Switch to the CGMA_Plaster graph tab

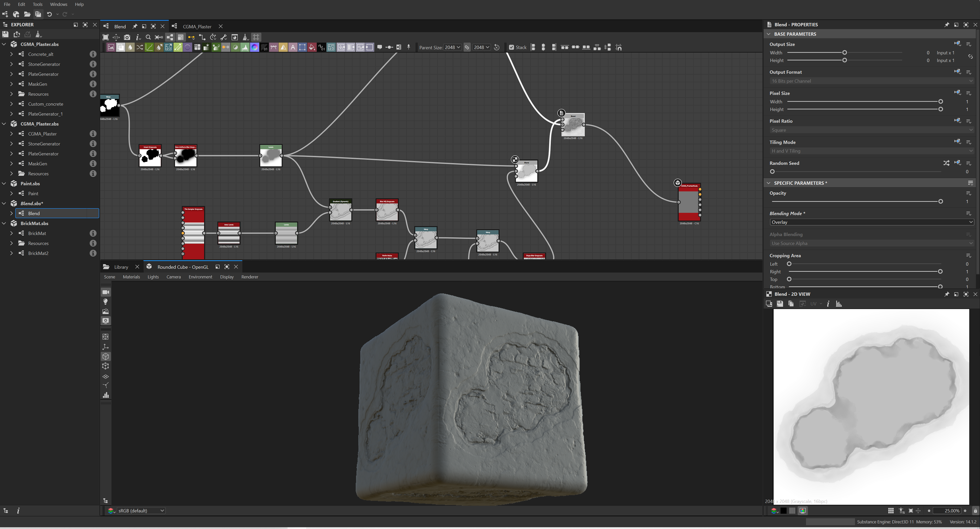(x=197, y=27)
